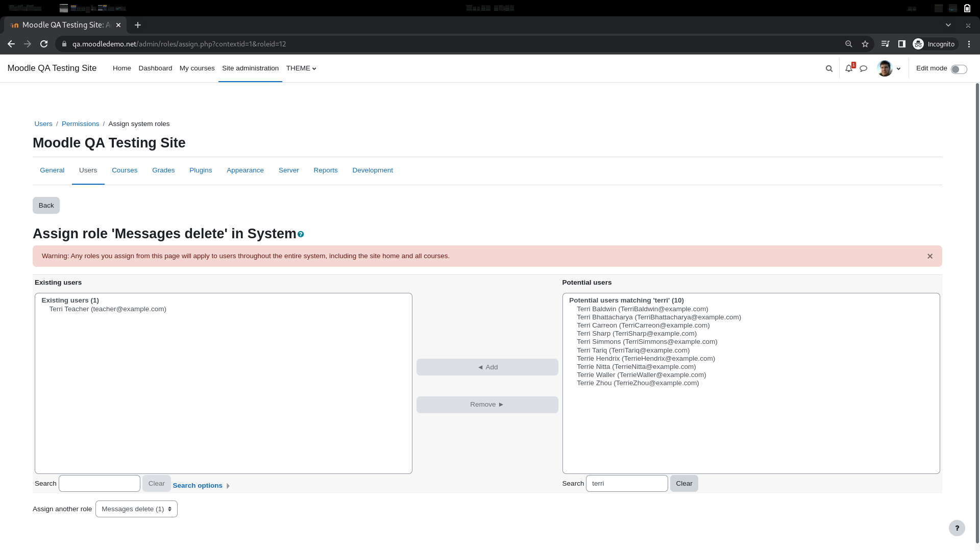Select potential user Terrie Nitta
This screenshot has width=980, height=551.
coord(636,367)
